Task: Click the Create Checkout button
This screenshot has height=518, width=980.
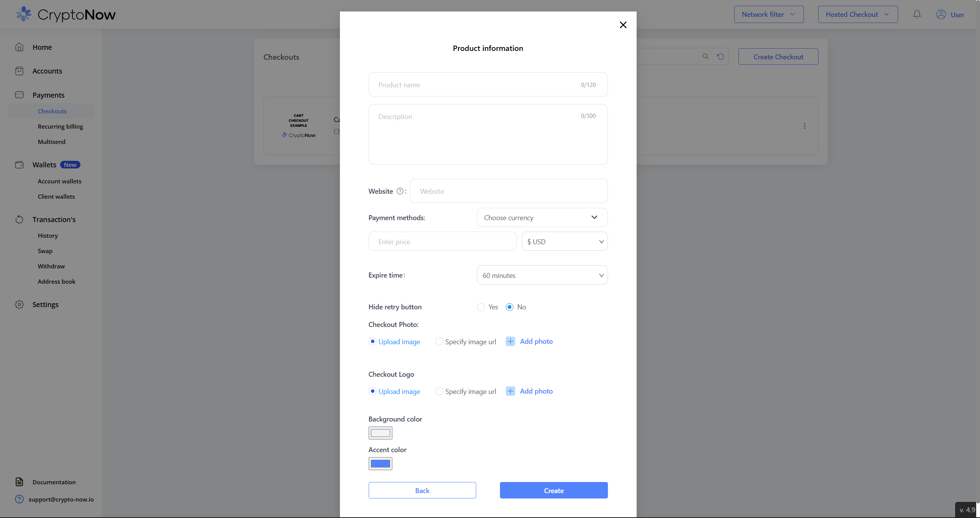Action: (x=778, y=57)
